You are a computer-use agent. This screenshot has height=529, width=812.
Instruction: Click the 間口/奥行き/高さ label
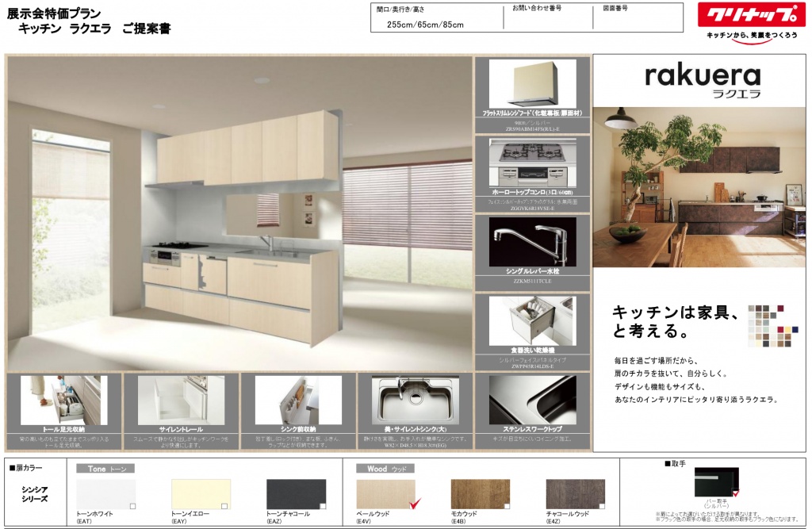400,10
